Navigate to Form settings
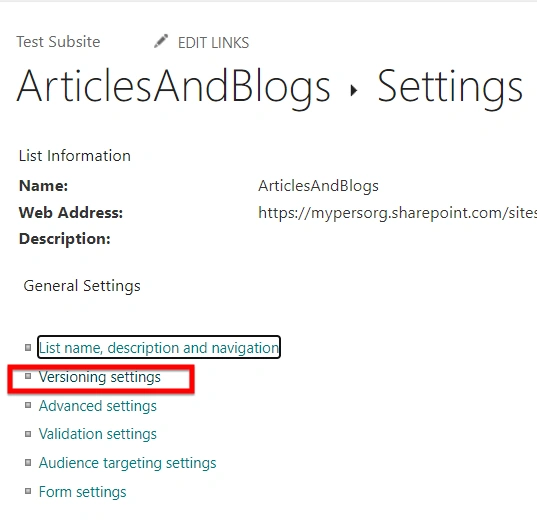Viewport: 537px width, 531px height. (83, 492)
